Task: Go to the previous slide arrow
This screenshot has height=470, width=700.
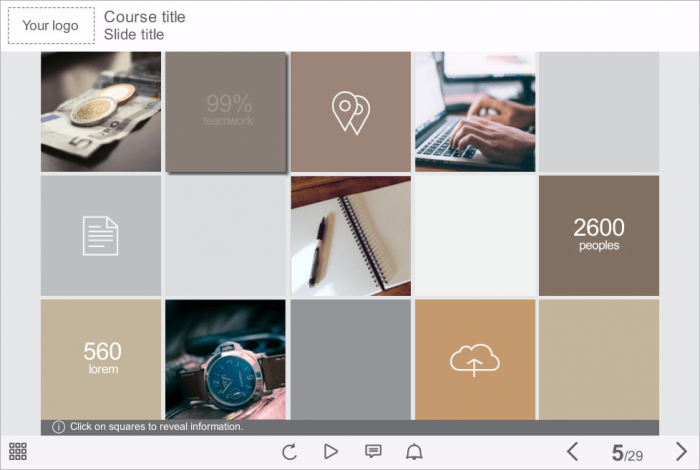Action: pos(573,451)
